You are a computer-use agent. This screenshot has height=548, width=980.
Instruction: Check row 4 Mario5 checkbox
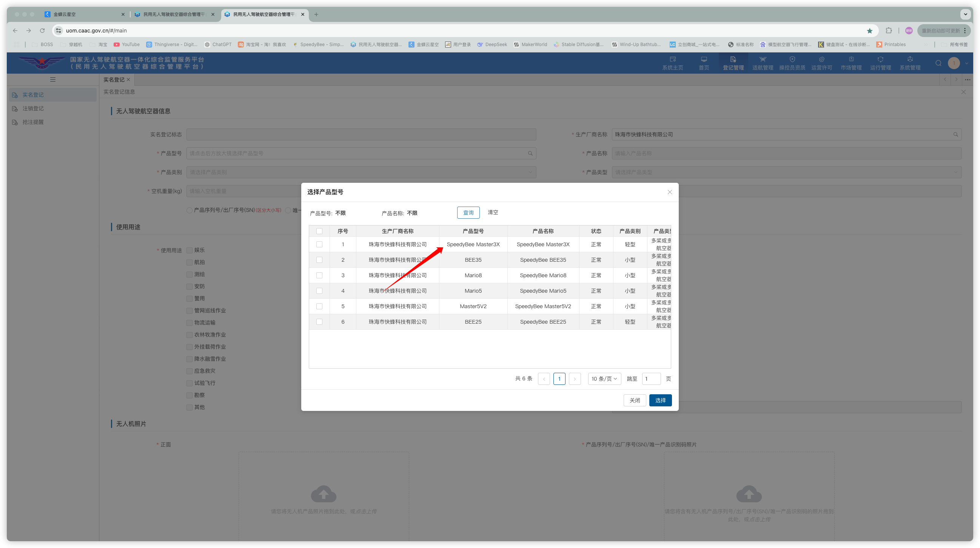pos(319,291)
